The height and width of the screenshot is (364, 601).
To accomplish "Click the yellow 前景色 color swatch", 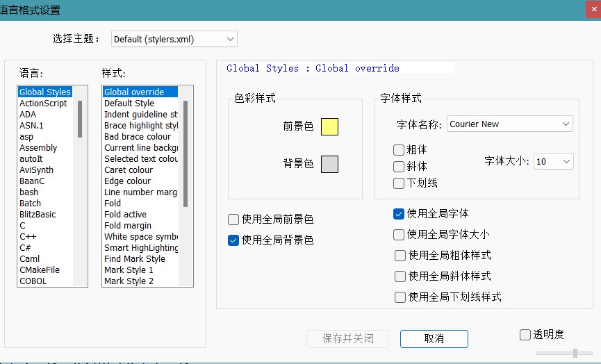I will [x=329, y=127].
